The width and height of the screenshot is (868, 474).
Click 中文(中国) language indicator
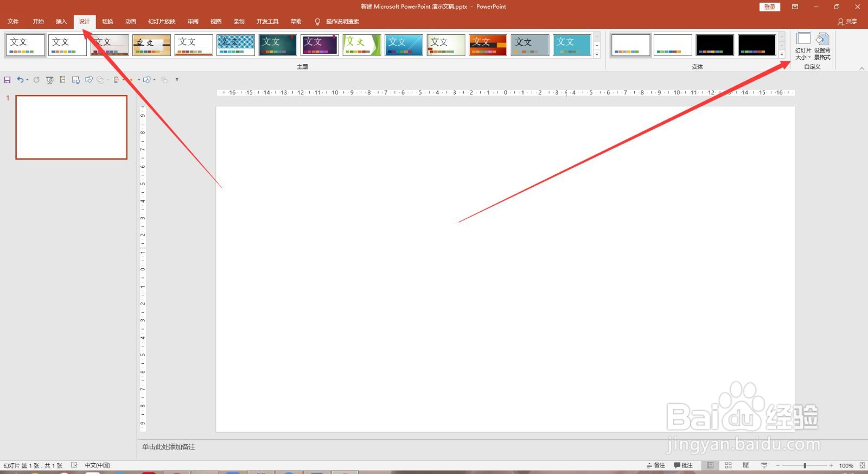point(98,465)
